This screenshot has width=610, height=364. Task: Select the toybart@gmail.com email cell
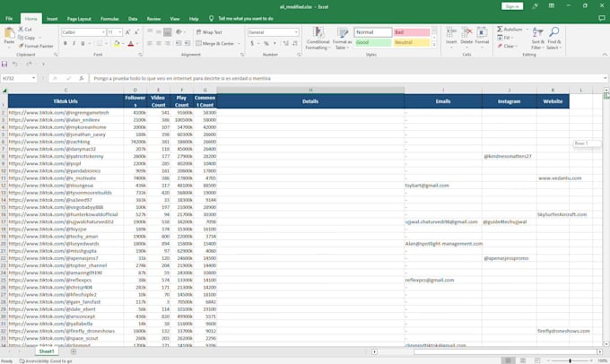click(x=443, y=186)
